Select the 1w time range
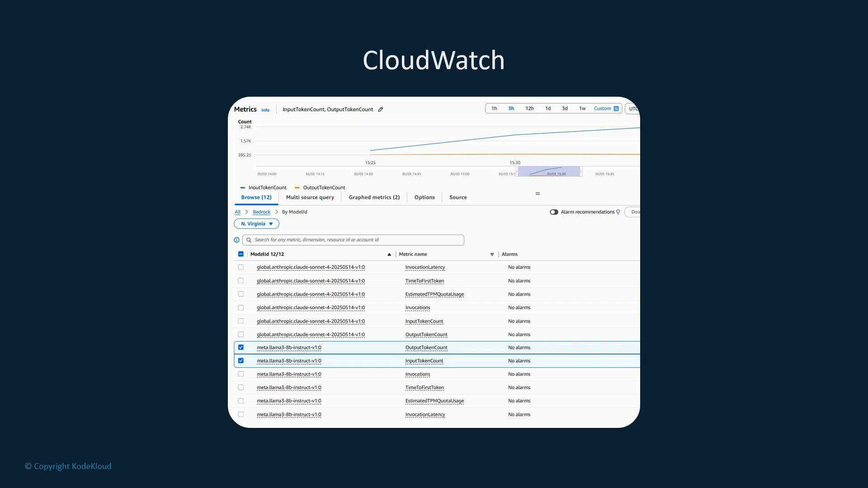Image resolution: width=868 pixels, height=488 pixels. (582, 108)
